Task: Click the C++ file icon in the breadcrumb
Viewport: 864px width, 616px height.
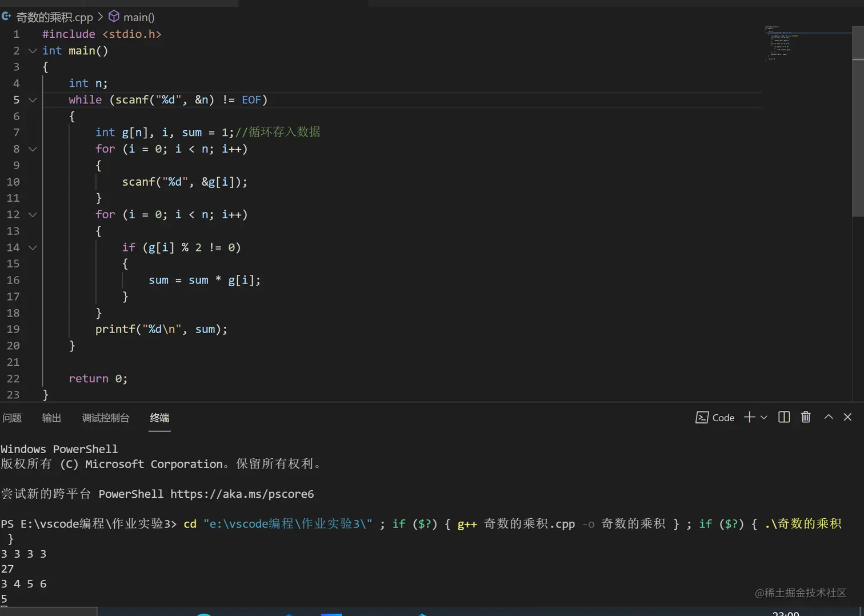Action: point(7,17)
